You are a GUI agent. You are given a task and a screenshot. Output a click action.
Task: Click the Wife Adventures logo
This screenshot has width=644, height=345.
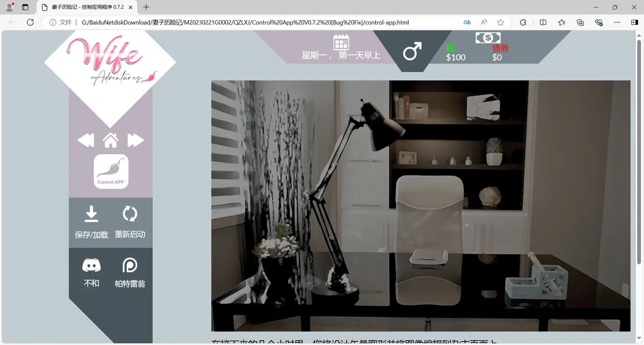click(x=111, y=62)
